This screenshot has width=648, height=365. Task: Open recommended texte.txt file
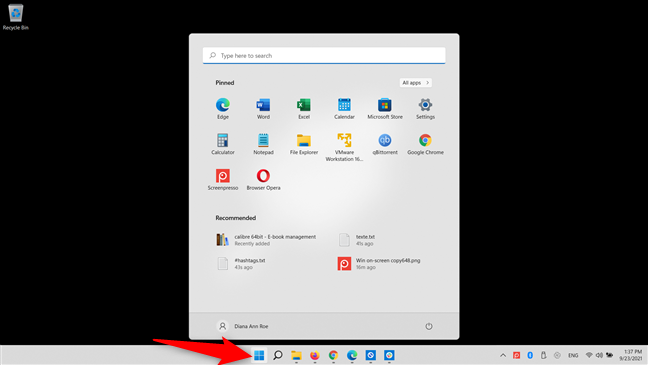357,240
